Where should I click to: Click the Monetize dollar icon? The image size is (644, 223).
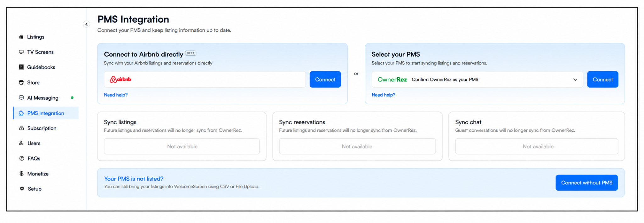tap(21, 174)
